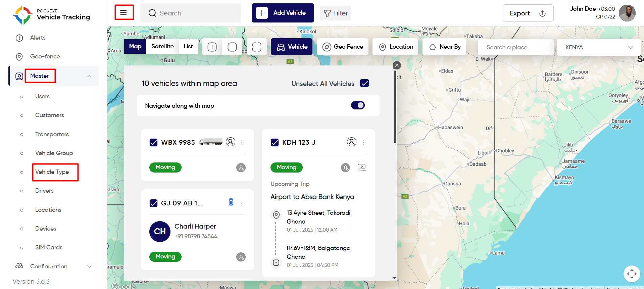Click the WBX 9985 truck icon
The height and width of the screenshot is (289, 644).
click(211, 142)
